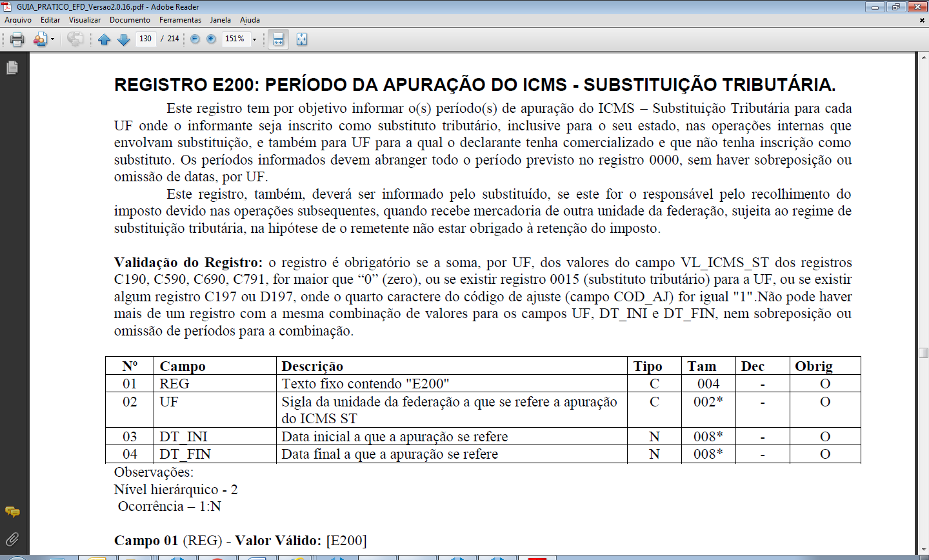The height and width of the screenshot is (560, 929).
Task: Open the Pages thumbnails panel
Action: tap(12, 68)
